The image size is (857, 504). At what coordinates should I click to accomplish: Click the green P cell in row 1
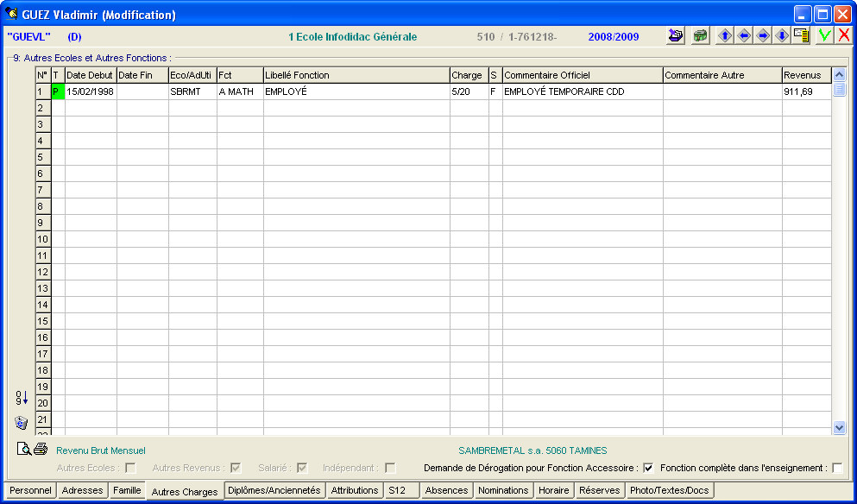point(58,91)
